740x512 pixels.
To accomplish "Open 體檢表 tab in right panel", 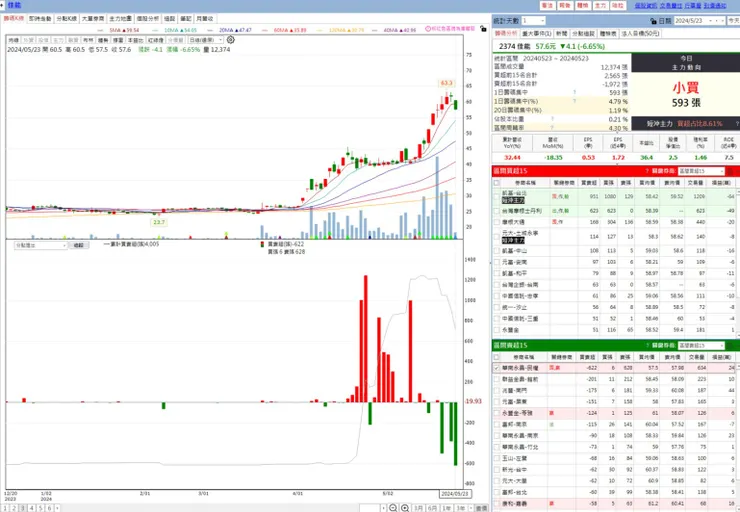I will 608,34.
